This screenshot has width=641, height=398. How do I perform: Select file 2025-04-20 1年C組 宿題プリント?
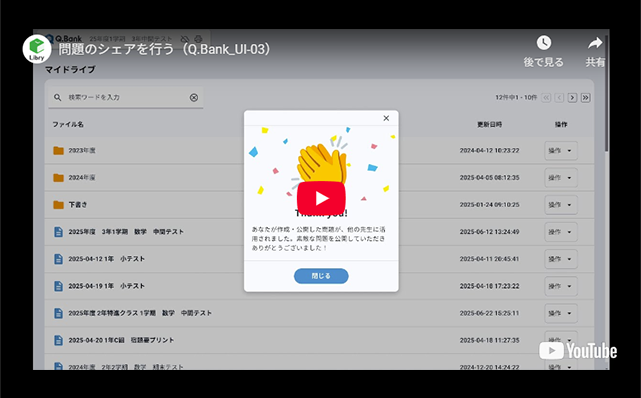tap(121, 340)
